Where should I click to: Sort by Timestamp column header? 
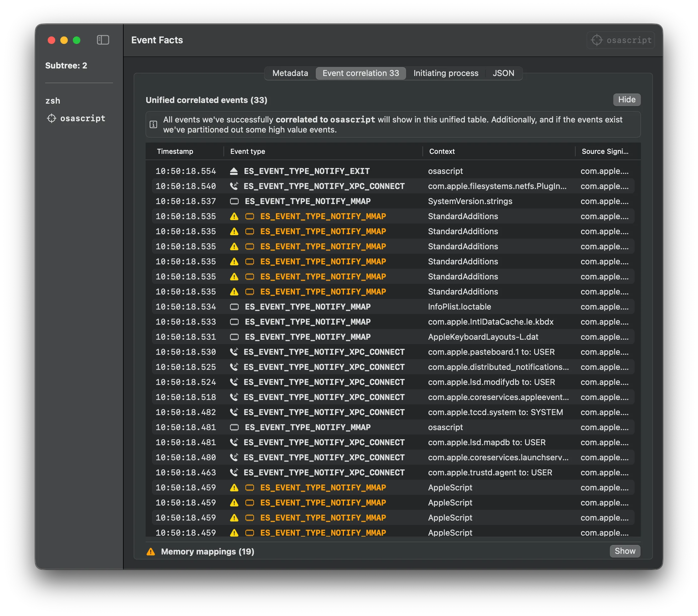(x=175, y=151)
